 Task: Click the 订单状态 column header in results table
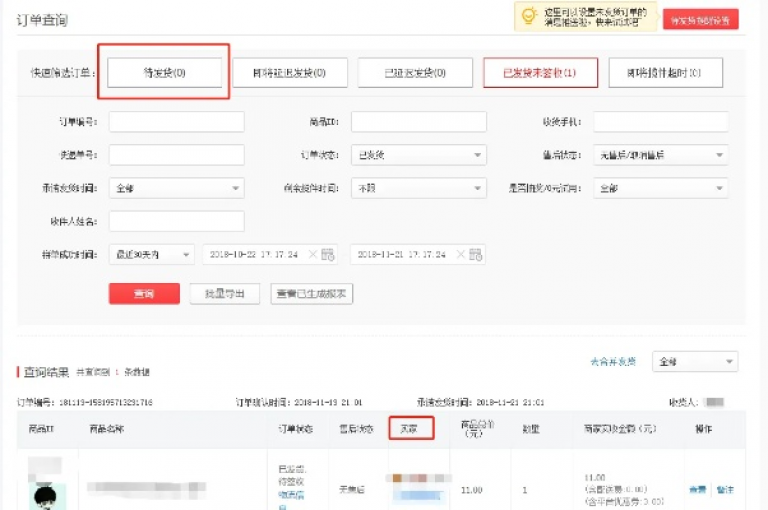pyautogui.click(x=295, y=429)
